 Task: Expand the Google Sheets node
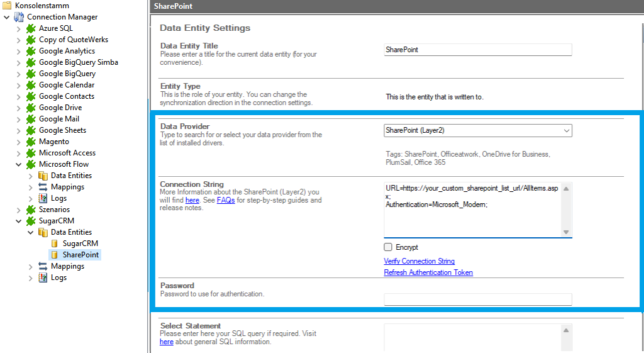pos(18,131)
